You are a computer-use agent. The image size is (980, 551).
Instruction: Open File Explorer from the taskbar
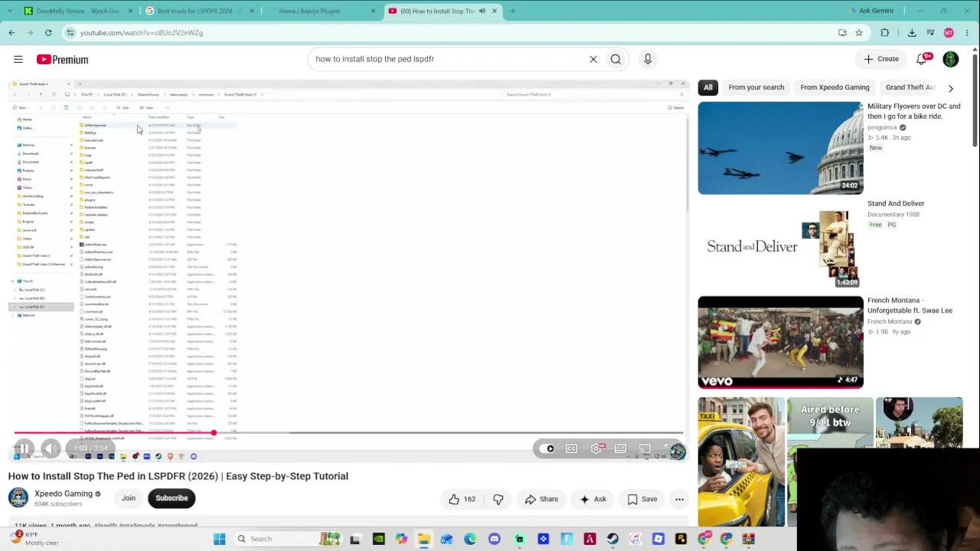point(423,539)
